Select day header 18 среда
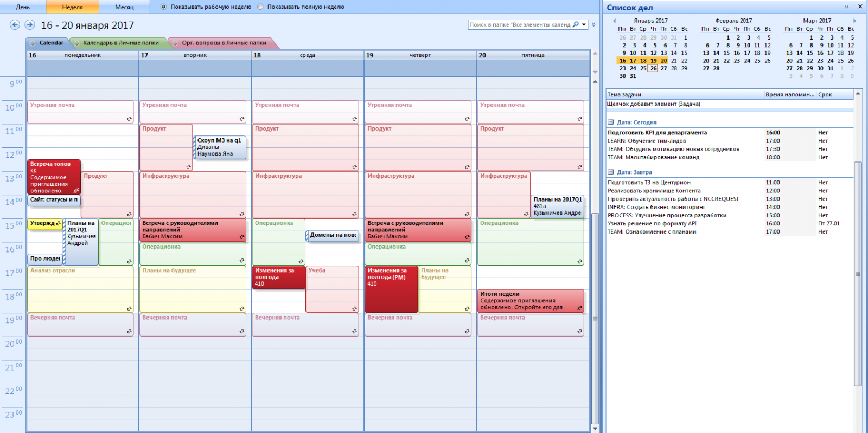 308,55
